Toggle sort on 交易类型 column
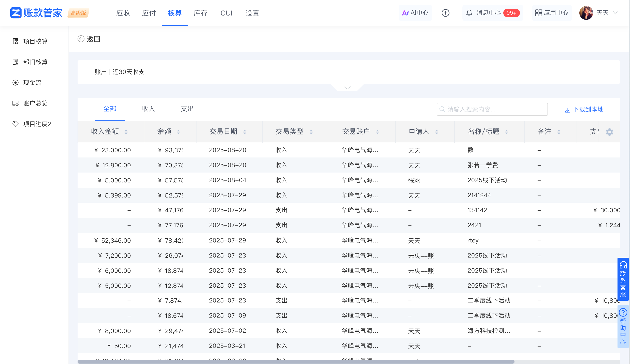The image size is (630, 364). pyautogui.click(x=311, y=132)
